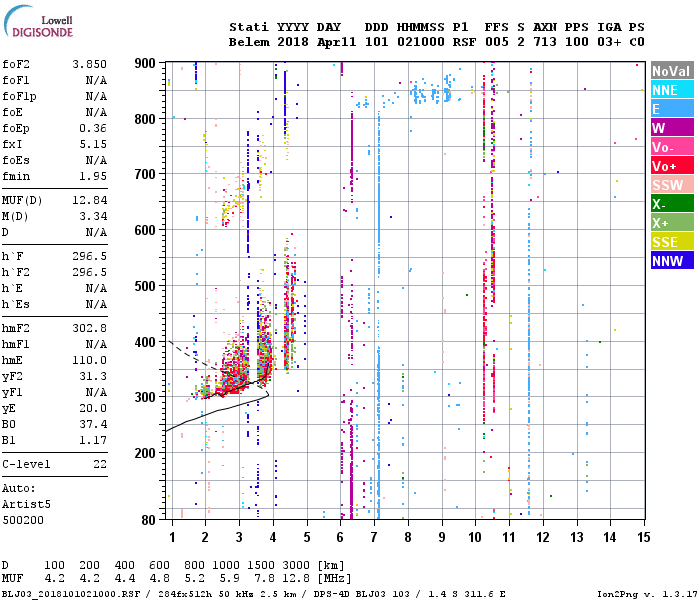Screen dimensions: 700x600
Task: Click the DDD value 101
Action: 377,42
